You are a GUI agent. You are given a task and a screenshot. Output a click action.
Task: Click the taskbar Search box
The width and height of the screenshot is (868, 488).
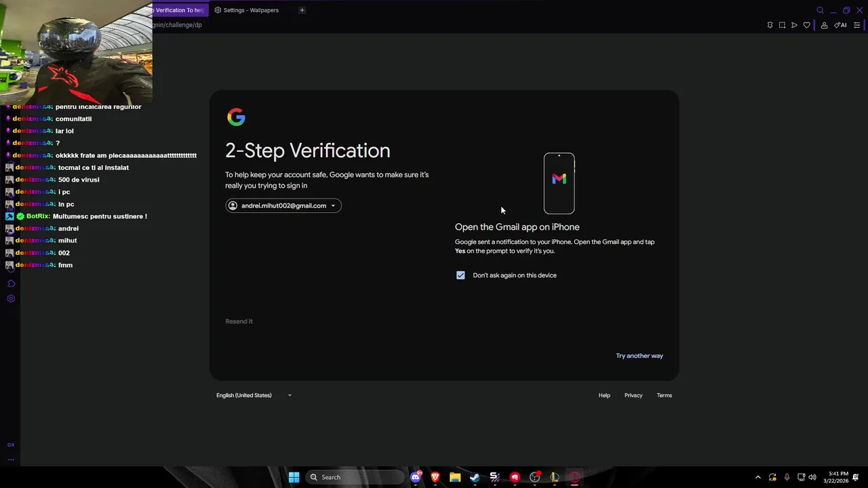coord(355,477)
